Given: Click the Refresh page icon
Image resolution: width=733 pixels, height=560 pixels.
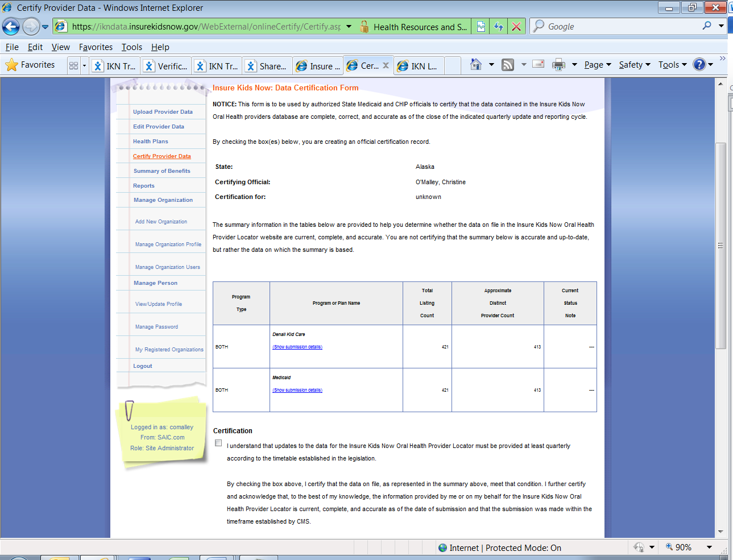Looking at the screenshot, I should [x=499, y=27].
